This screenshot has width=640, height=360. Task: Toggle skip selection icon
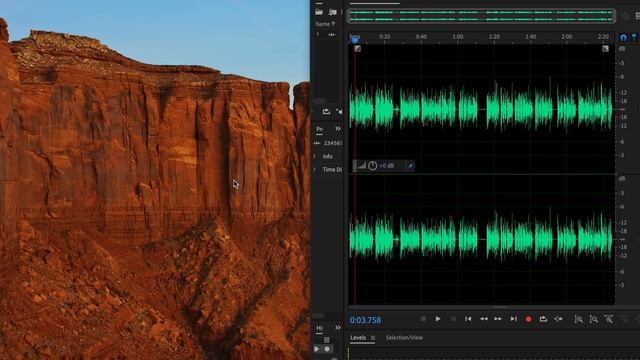[558, 319]
